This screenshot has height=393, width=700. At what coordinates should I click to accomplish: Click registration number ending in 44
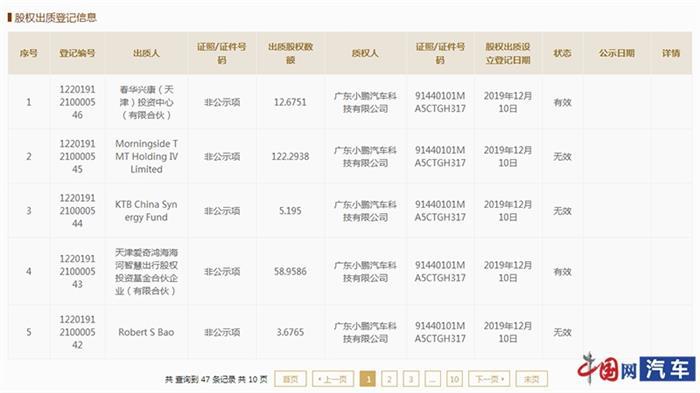click(77, 211)
